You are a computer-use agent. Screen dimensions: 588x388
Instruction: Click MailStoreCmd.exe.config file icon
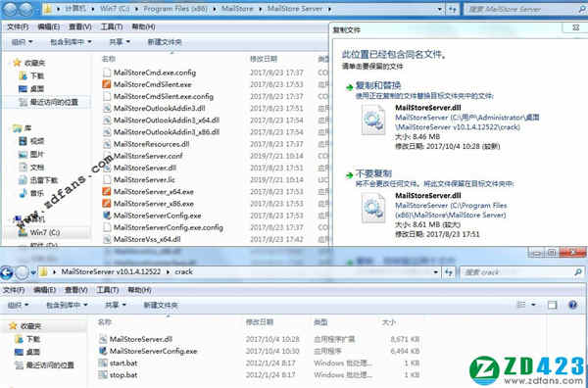point(107,73)
